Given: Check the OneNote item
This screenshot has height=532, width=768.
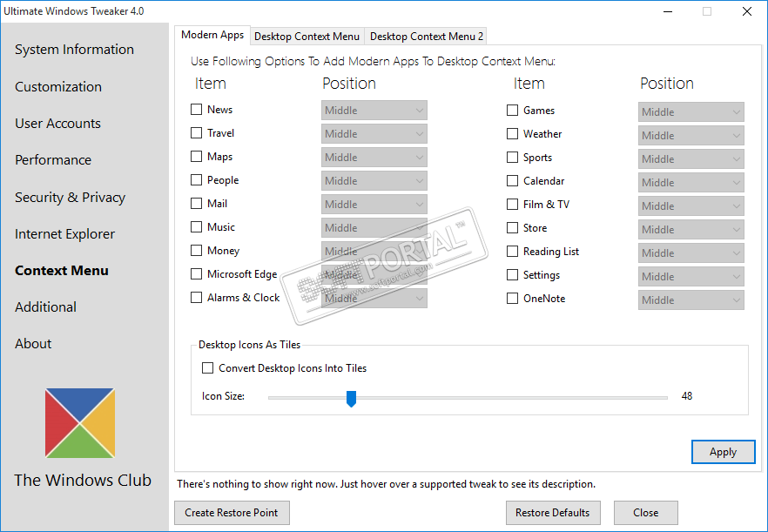Looking at the screenshot, I should pyautogui.click(x=512, y=299).
